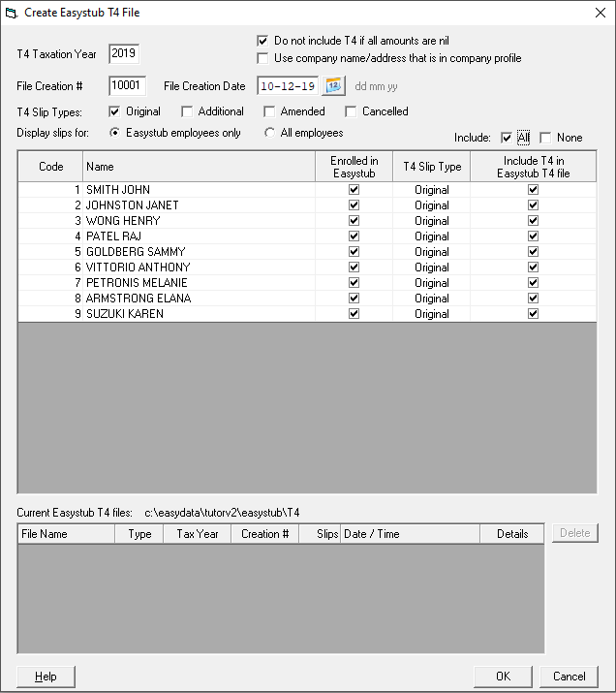Click the File Creation # field
This screenshot has width=616, height=693.
(x=127, y=85)
